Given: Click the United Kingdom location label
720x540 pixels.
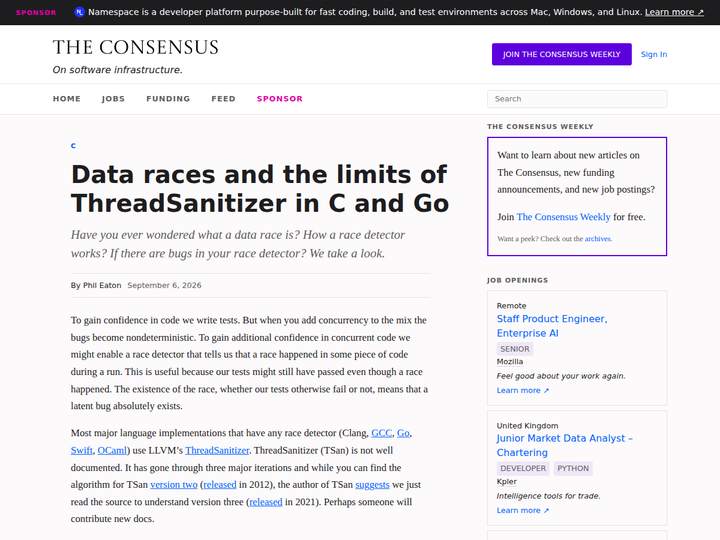Looking at the screenshot, I should coord(527,426).
